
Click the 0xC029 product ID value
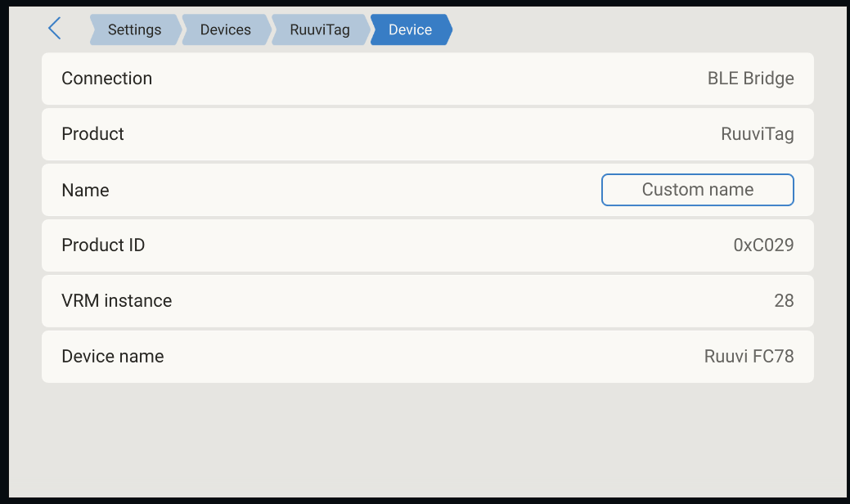coord(763,245)
